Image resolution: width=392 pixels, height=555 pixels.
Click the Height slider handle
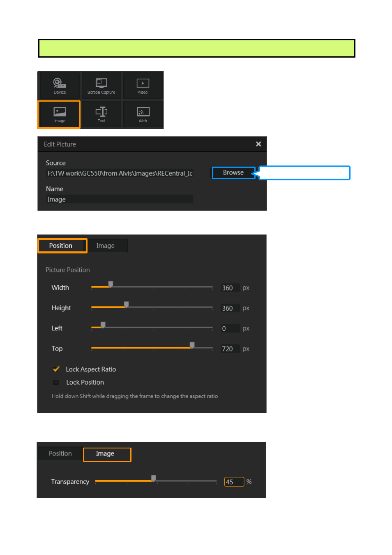(127, 304)
